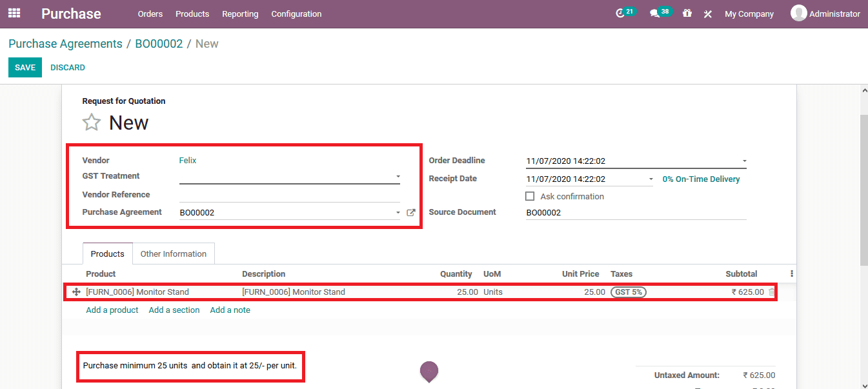The image size is (868, 389).
Task: Tick the Ask confirmation checkbox
Action: 530,196
